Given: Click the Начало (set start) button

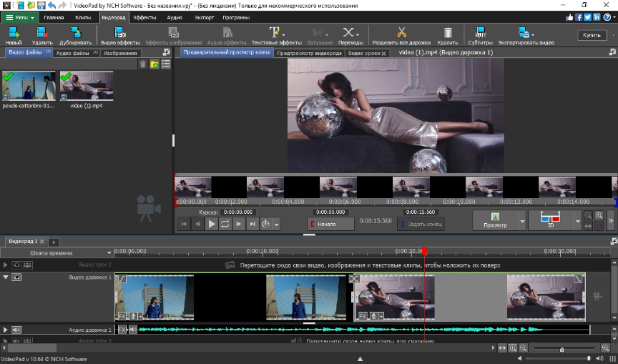Looking at the screenshot, I should tap(330, 224).
